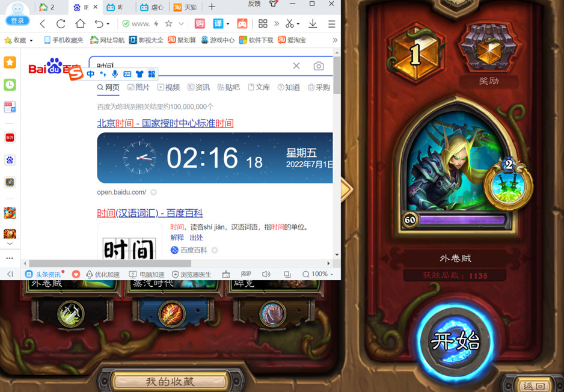The width and height of the screenshot is (564, 392).
Task: Open the 收藏 bookmarks dropdown
Action: [19, 40]
